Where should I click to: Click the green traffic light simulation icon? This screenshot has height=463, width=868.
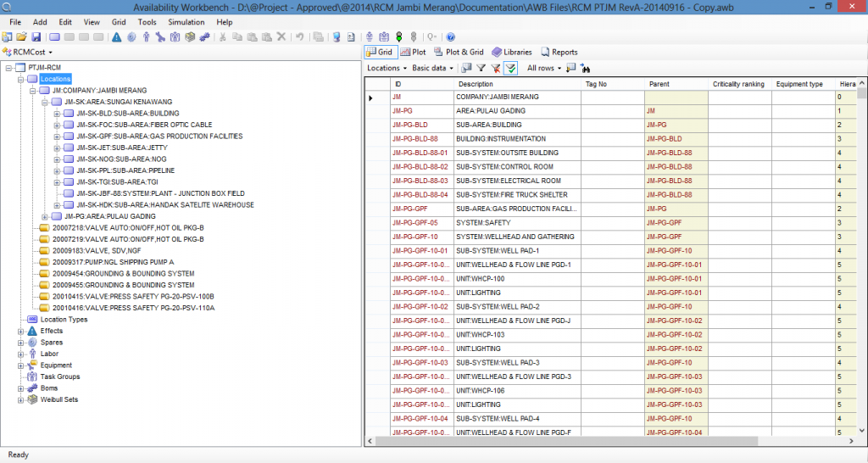tap(398, 37)
